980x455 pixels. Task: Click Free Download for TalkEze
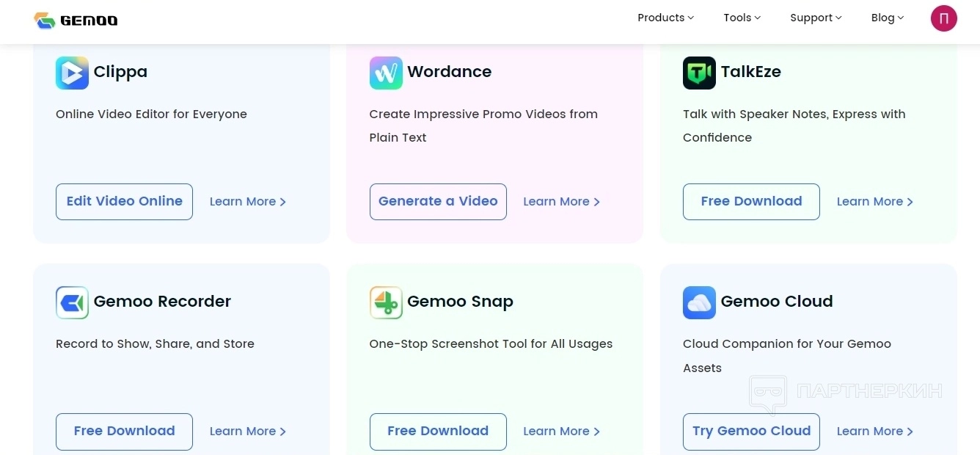751,202
